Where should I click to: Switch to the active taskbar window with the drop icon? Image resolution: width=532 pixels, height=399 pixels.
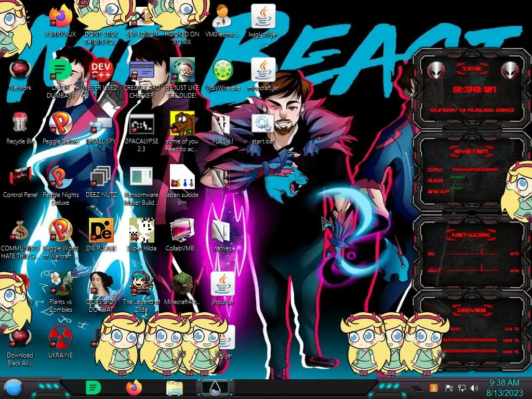pos(215,388)
